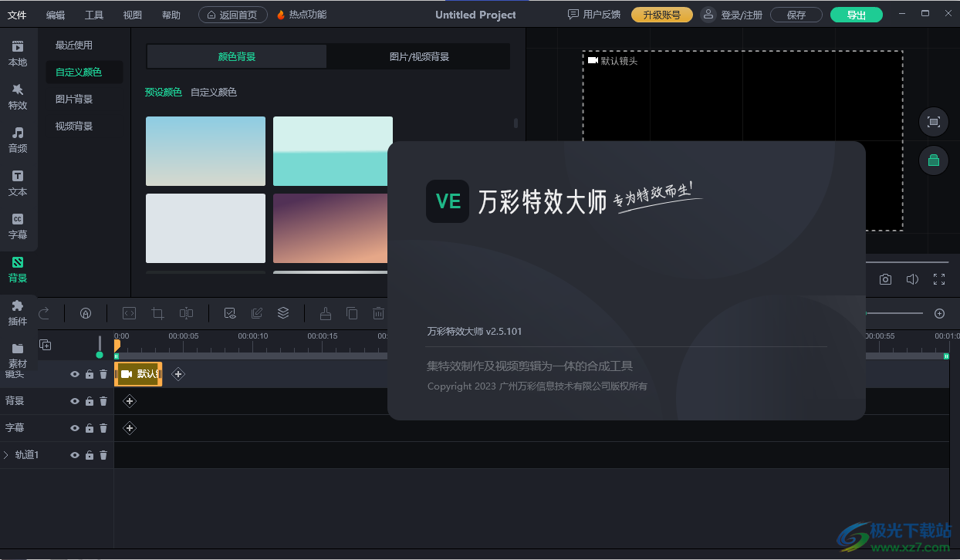This screenshot has height=560, width=960.
Task: Click the trash delete icon in timeline toolbar
Action: click(x=378, y=313)
